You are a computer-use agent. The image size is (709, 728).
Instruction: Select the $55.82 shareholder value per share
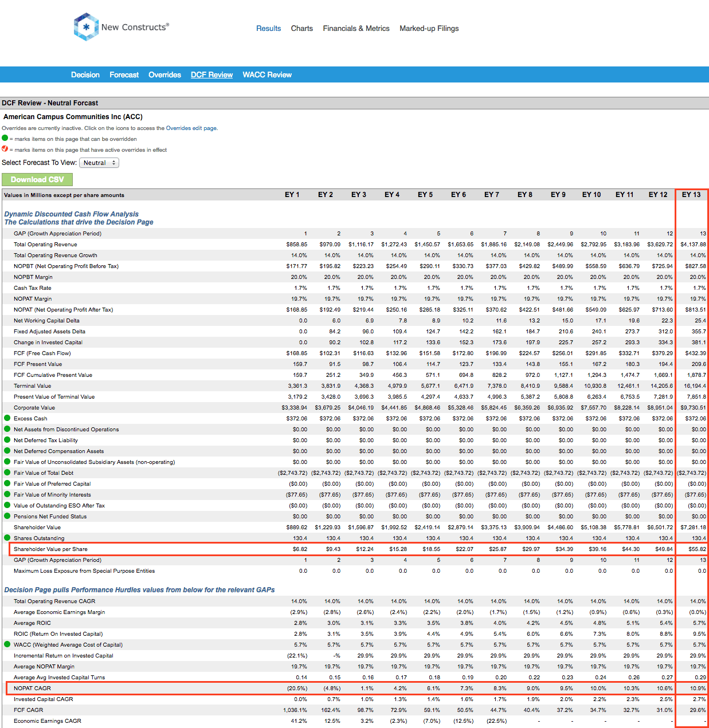[697, 549]
